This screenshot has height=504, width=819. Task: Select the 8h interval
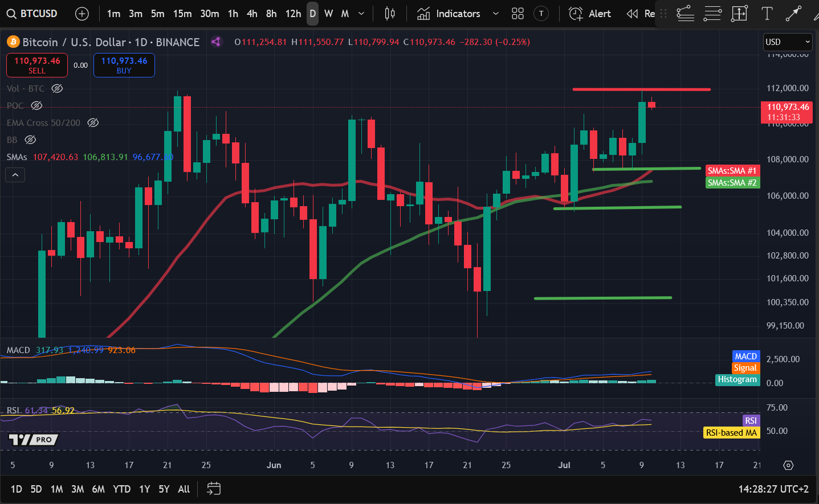coord(271,14)
